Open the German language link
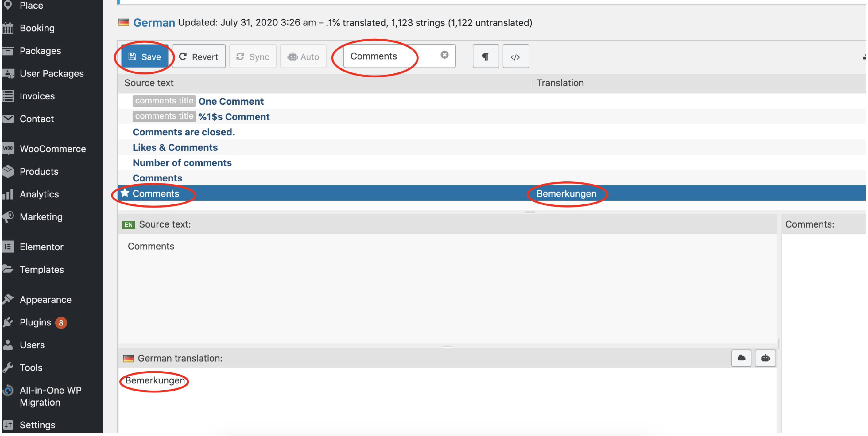This screenshot has width=868, height=436. [154, 23]
